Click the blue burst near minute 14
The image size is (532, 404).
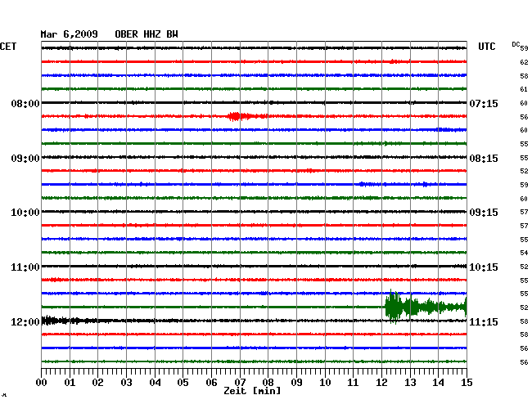pos(445,129)
